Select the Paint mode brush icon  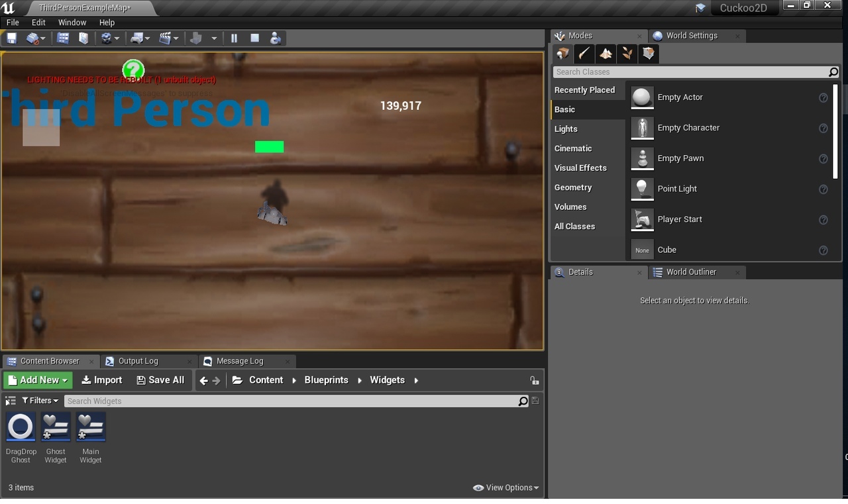[584, 54]
